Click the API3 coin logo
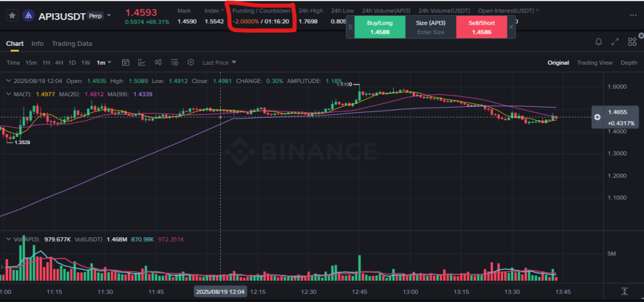The width and height of the screenshot is (644, 302). pos(28,16)
